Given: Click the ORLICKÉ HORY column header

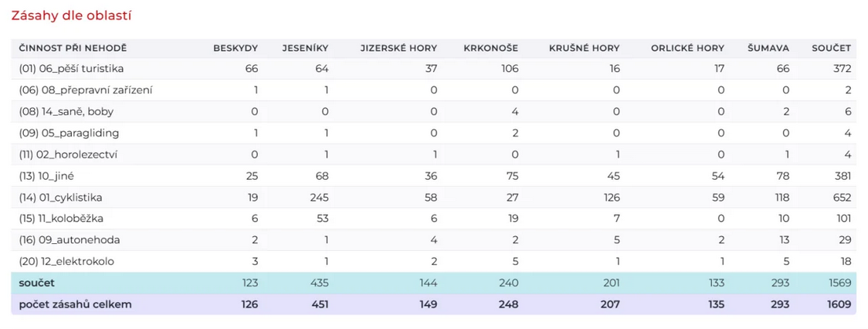Looking at the screenshot, I should pyautogui.click(x=687, y=48).
